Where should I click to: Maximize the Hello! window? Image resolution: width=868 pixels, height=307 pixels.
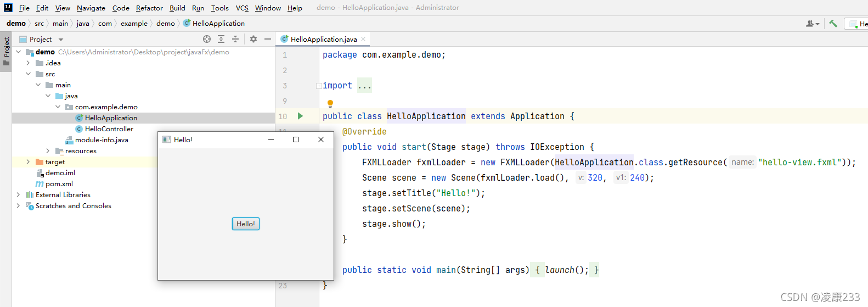(296, 139)
